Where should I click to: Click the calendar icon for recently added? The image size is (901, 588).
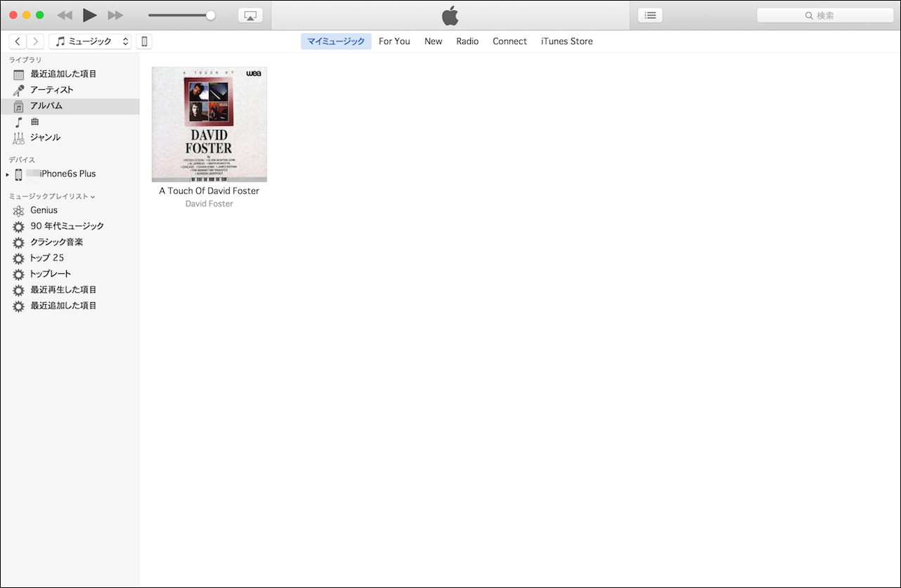click(x=19, y=74)
